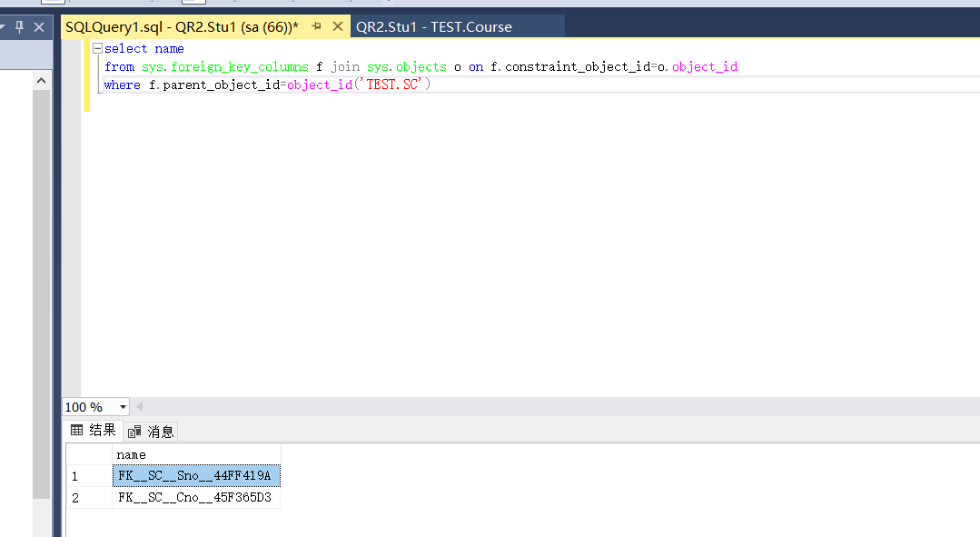Select the name column header in results

point(196,454)
